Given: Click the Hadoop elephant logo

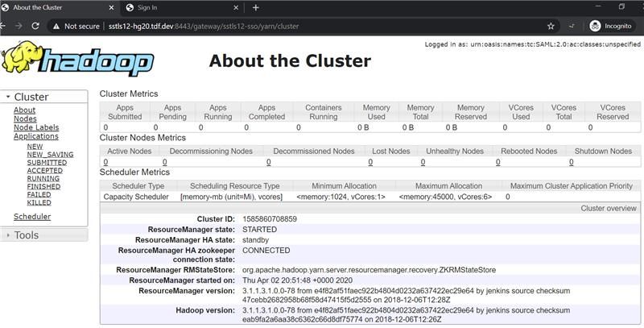Looking at the screenshot, I should click(x=78, y=58).
